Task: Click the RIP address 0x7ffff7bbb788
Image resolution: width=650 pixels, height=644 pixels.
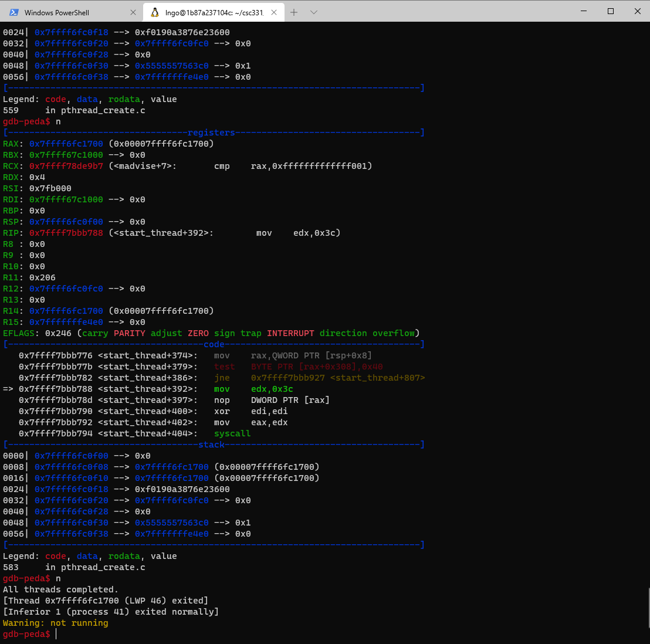Action: coord(66,233)
